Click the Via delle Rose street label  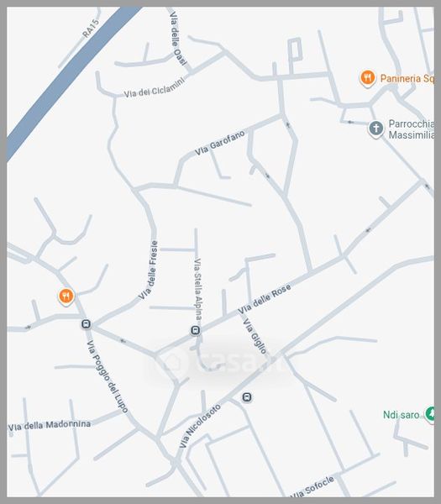(265, 298)
